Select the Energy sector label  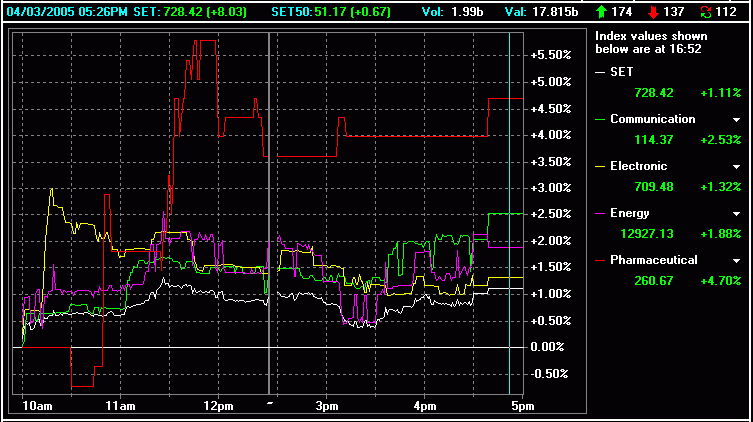pos(630,213)
